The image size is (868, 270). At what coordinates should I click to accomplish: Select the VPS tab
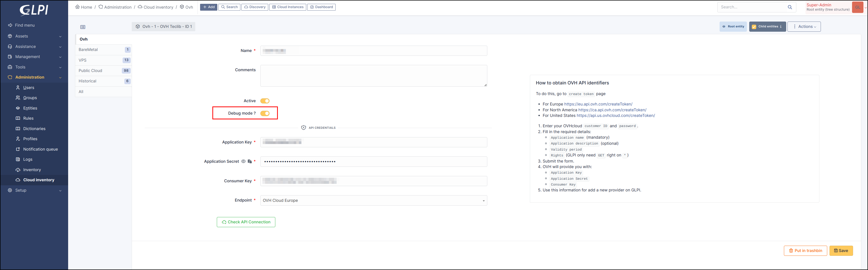(x=83, y=60)
